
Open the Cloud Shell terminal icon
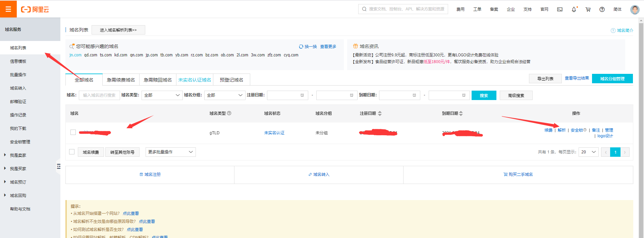[x=560, y=9]
